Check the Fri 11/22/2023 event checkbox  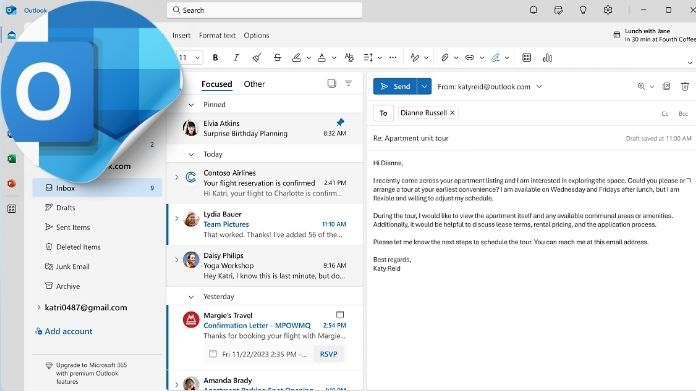tap(213, 354)
